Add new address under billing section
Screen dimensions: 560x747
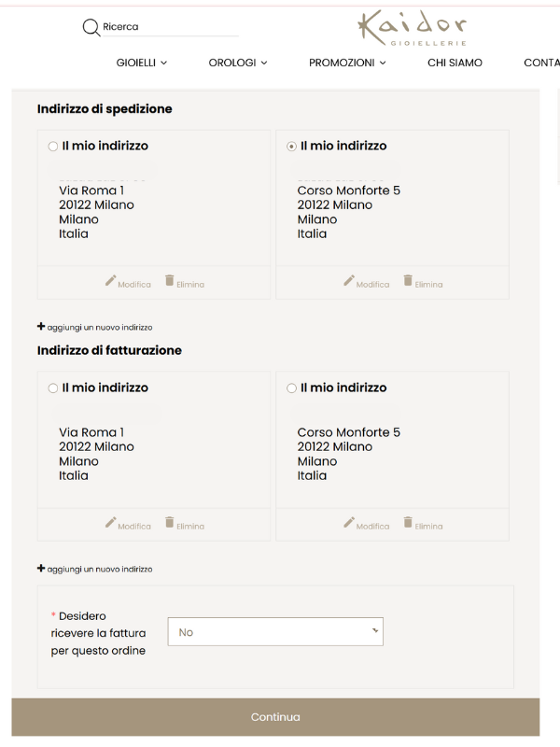(94, 569)
